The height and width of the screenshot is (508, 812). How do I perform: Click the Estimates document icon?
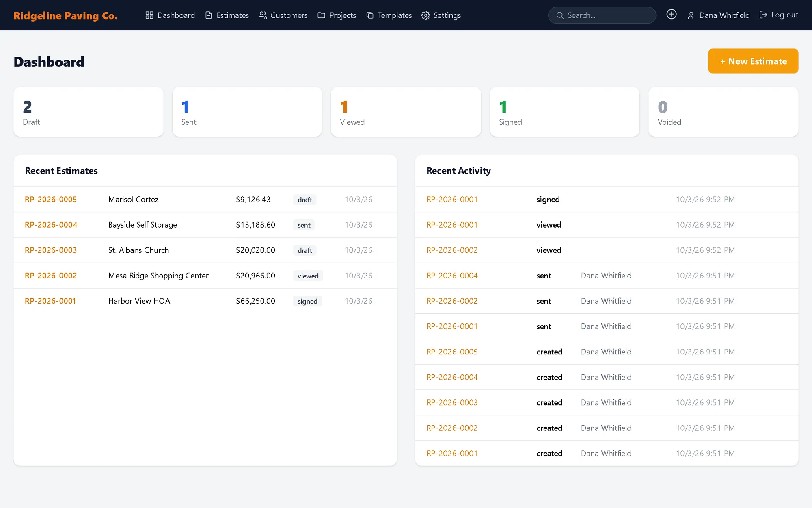tap(209, 15)
